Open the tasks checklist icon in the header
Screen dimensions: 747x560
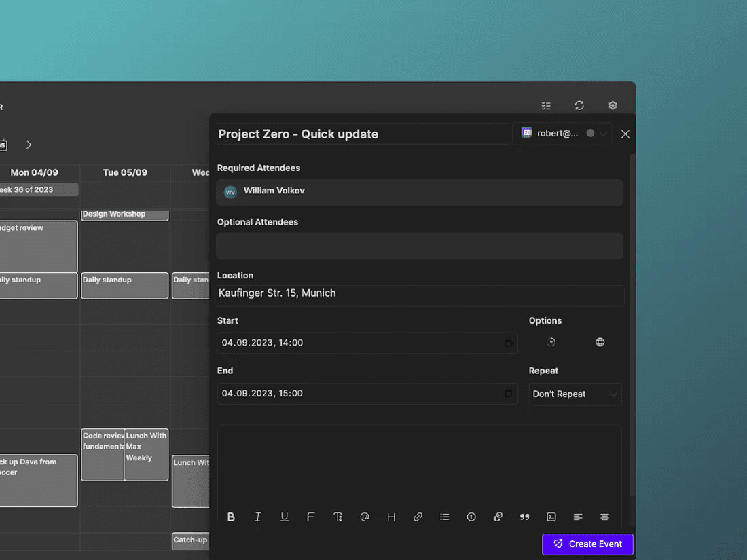click(546, 106)
